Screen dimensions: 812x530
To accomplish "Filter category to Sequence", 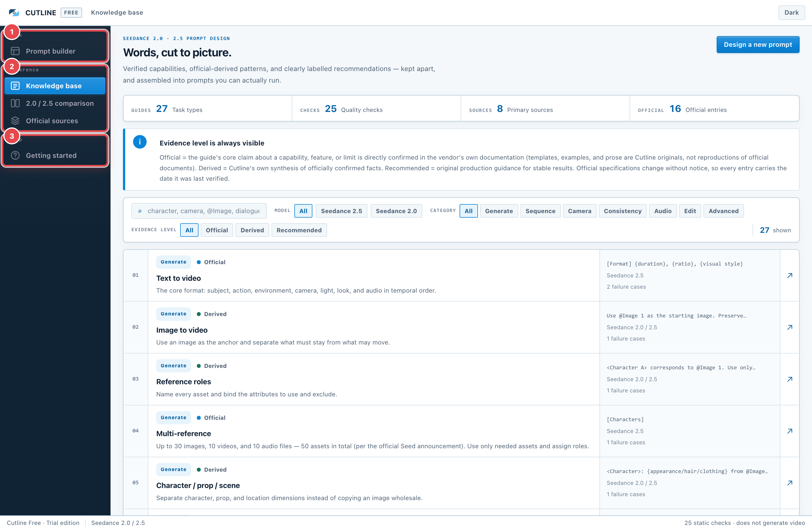I will pyautogui.click(x=540, y=211).
